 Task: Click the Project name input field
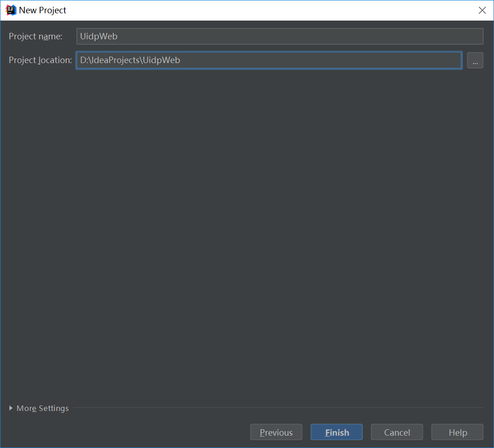(280, 36)
